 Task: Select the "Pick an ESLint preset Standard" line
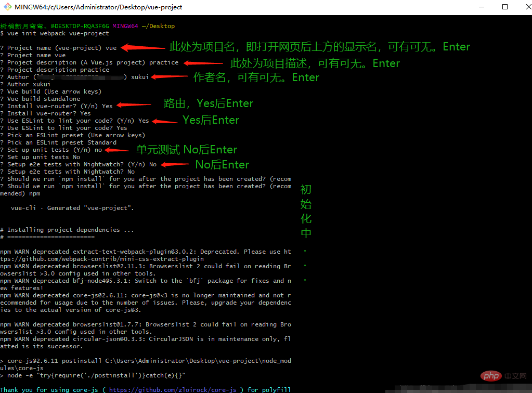(58, 142)
